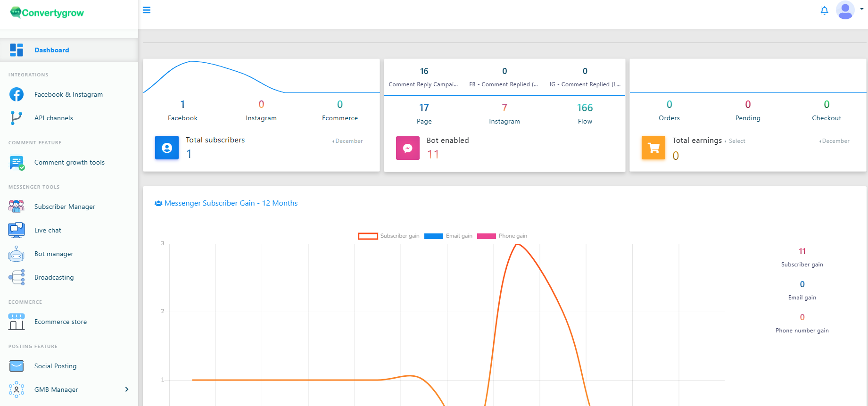Click the IG - Comment Replied label

[x=585, y=84]
